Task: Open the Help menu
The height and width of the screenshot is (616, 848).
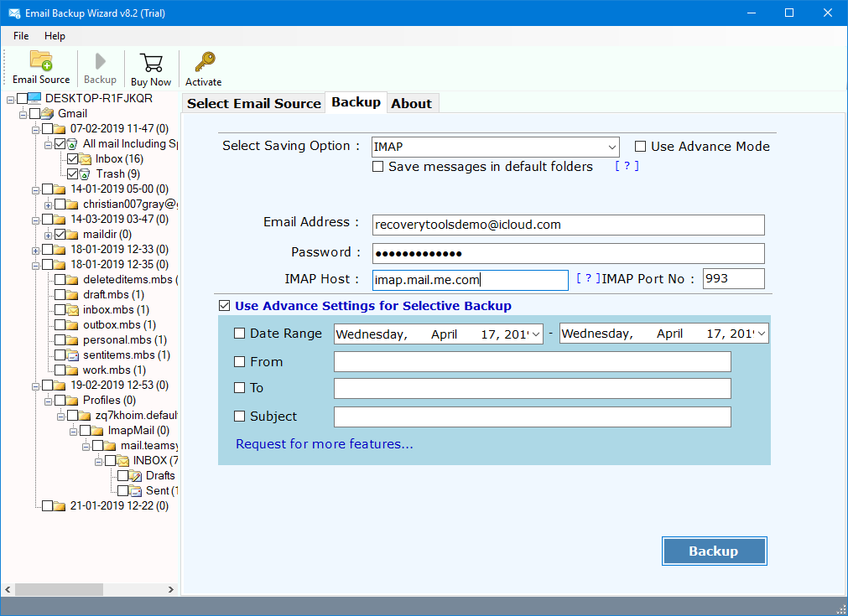Action: click(x=55, y=36)
